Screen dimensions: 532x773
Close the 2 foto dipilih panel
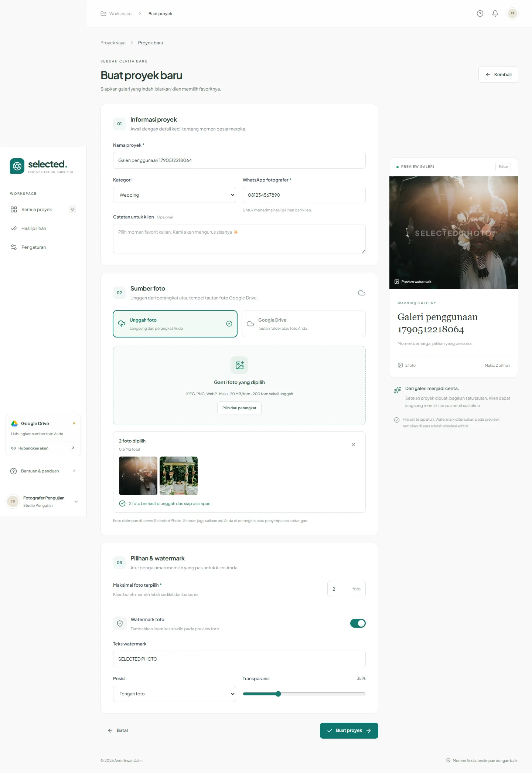click(353, 445)
